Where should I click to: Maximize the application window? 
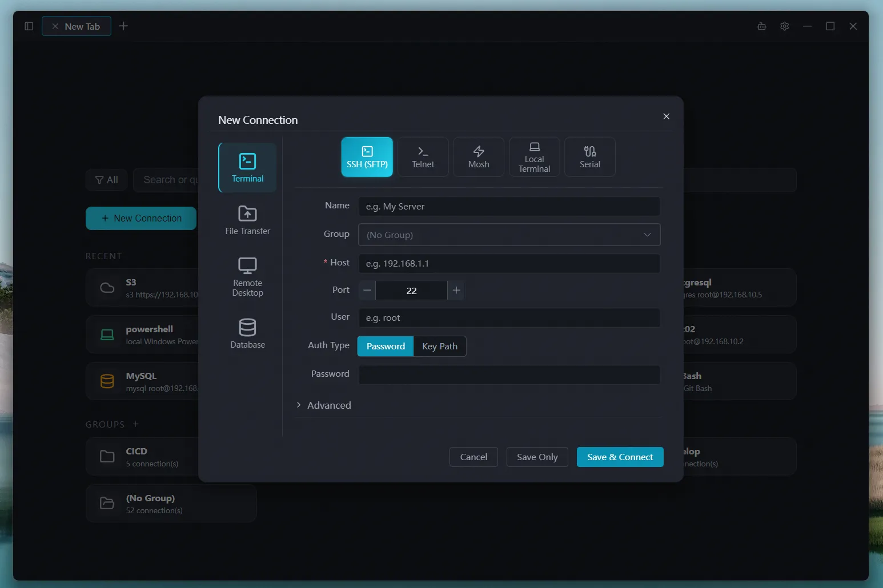(x=830, y=26)
